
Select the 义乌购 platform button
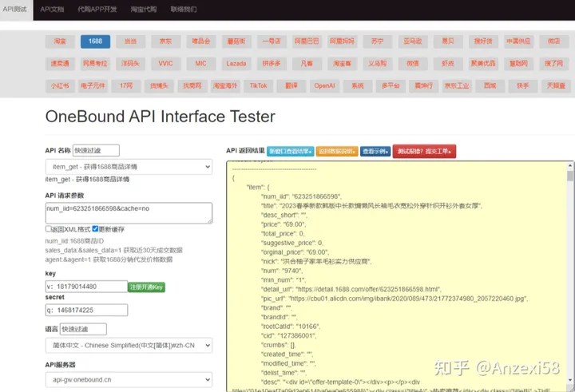(377, 63)
